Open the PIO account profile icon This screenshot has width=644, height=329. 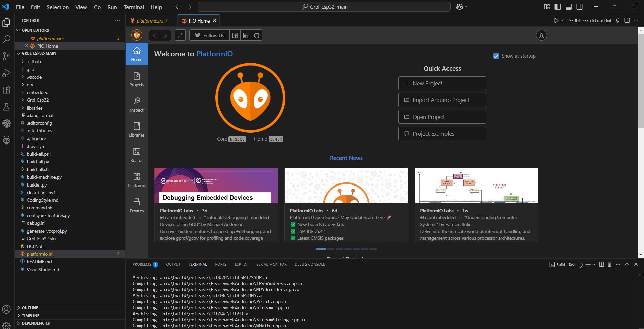[x=541, y=35]
